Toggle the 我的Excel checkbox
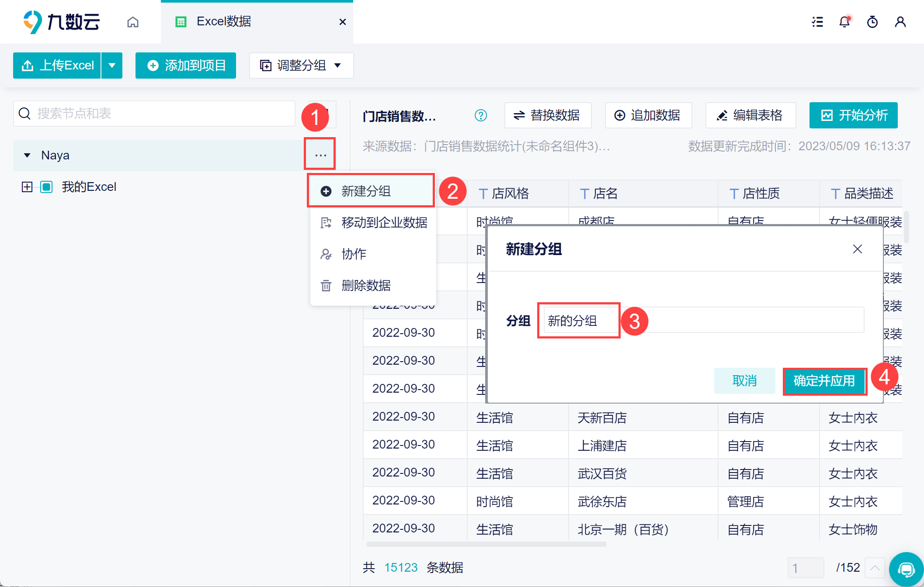 (46, 187)
